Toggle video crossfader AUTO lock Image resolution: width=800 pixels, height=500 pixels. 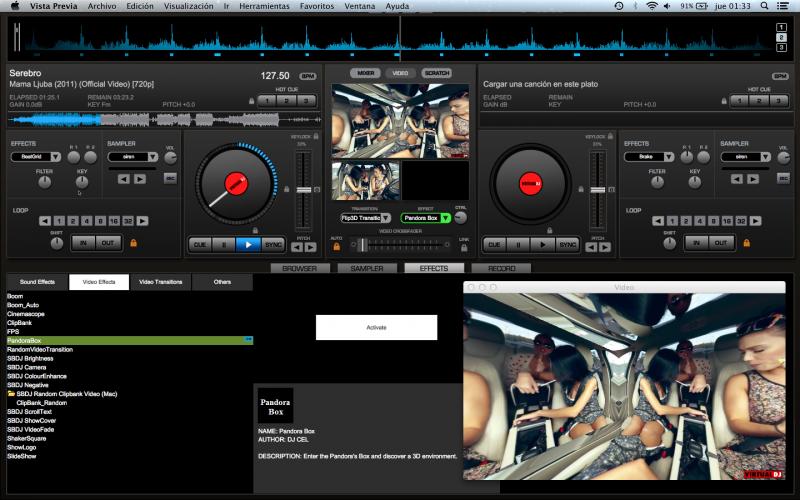pyautogui.click(x=337, y=247)
